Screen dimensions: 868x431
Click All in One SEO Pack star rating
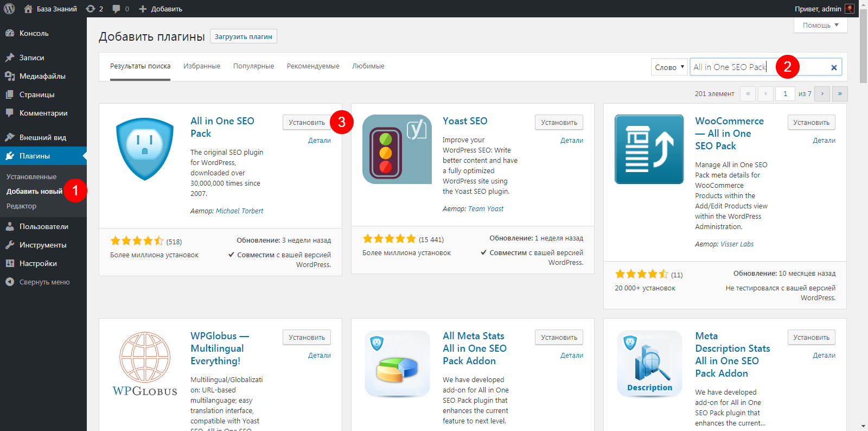137,241
